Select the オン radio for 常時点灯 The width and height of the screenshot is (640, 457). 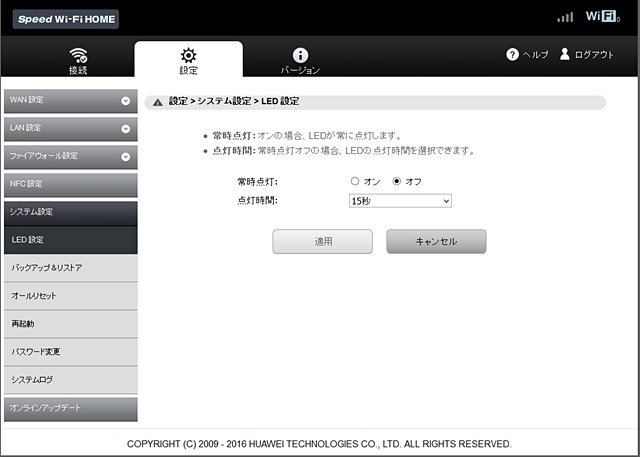(x=355, y=181)
